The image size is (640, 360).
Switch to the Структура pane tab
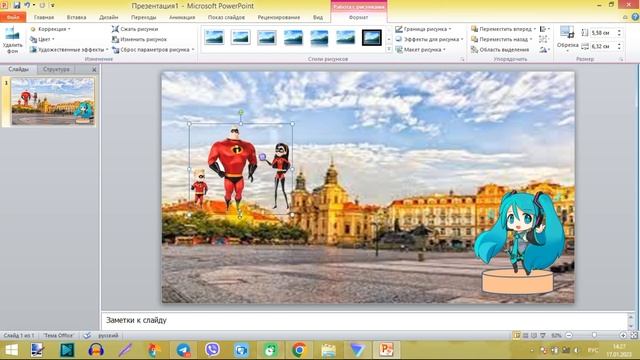(56, 69)
